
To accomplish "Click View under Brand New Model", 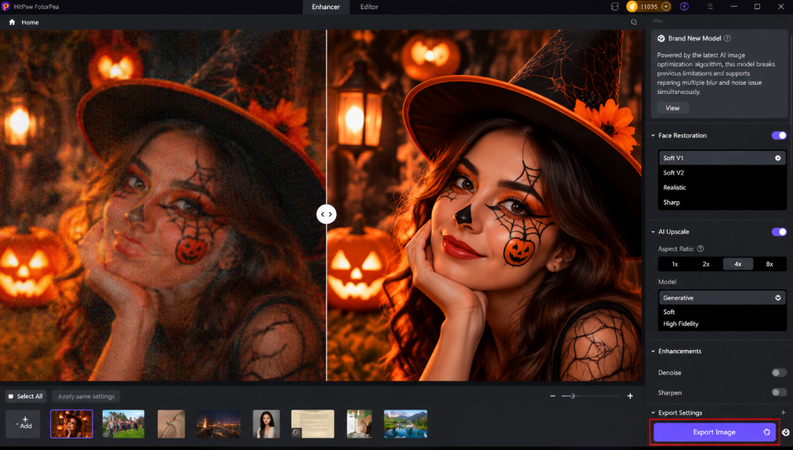I will (673, 108).
